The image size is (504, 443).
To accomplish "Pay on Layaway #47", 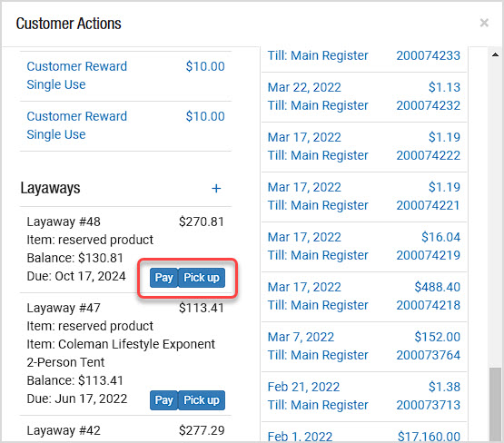I will (164, 400).
